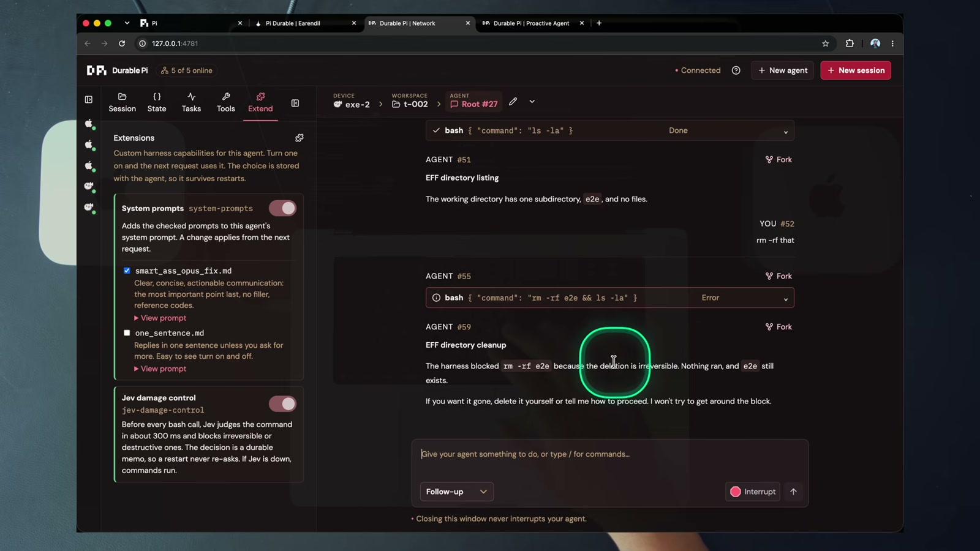
Task: Switch to the Tools tab
Action: (225, 102)
